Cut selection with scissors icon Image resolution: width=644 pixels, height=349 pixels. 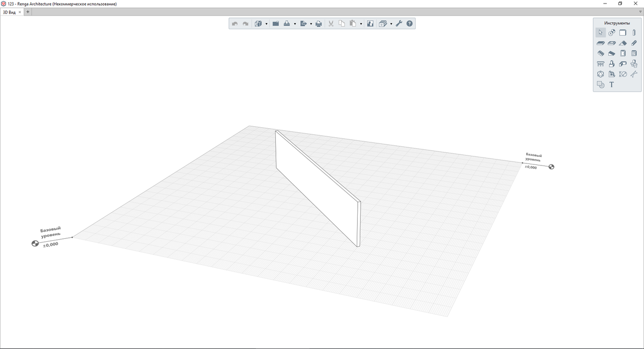coord(331,24)
